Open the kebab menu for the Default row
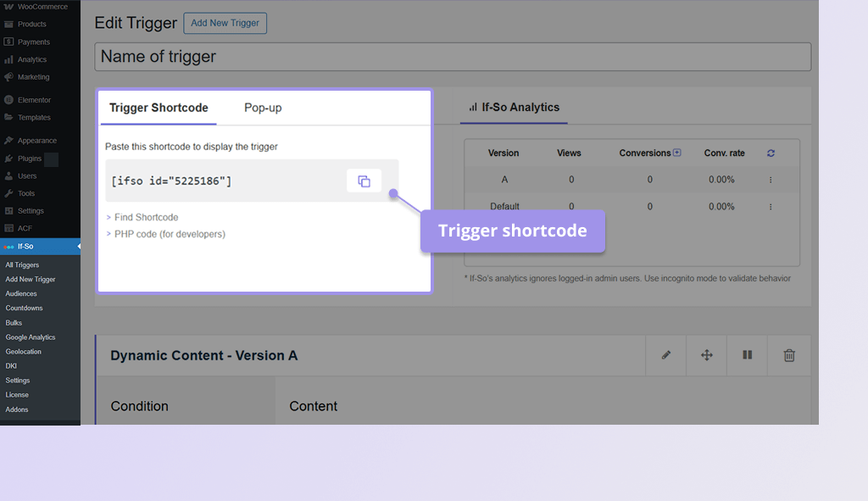This screenshot has width=868, height=501. pyautogui.click(x=770, y=206)
